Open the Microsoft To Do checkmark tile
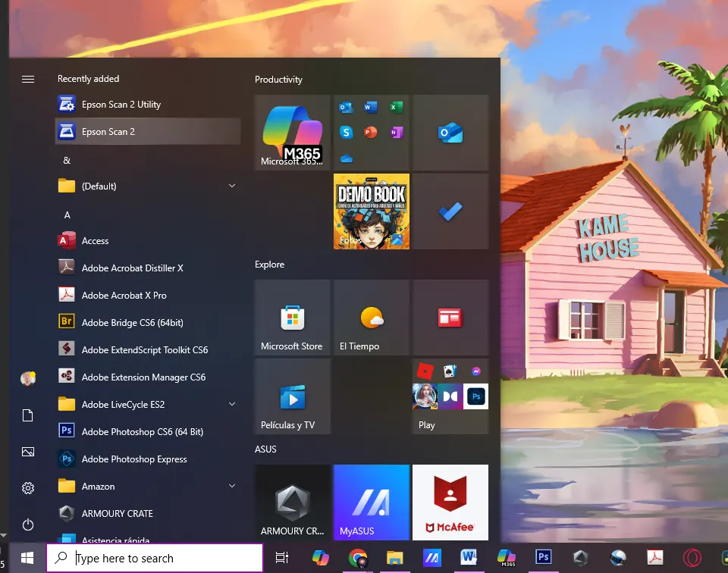The width and height of the screenshot is (728, 573). (450, 211)
